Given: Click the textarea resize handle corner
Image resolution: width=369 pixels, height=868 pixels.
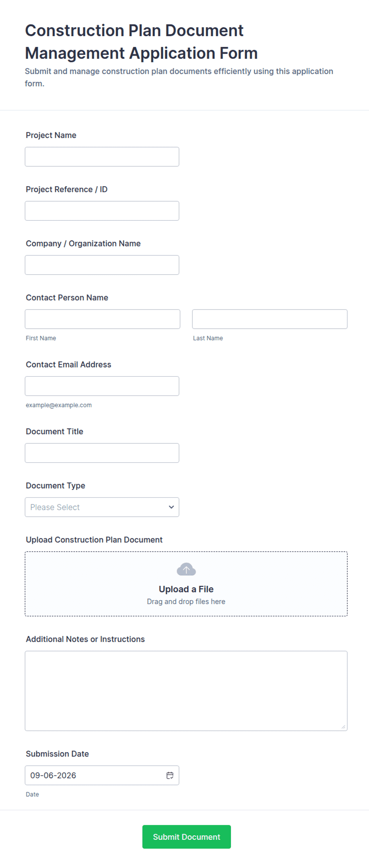Looking at the screenshot, I should (343, 727).
